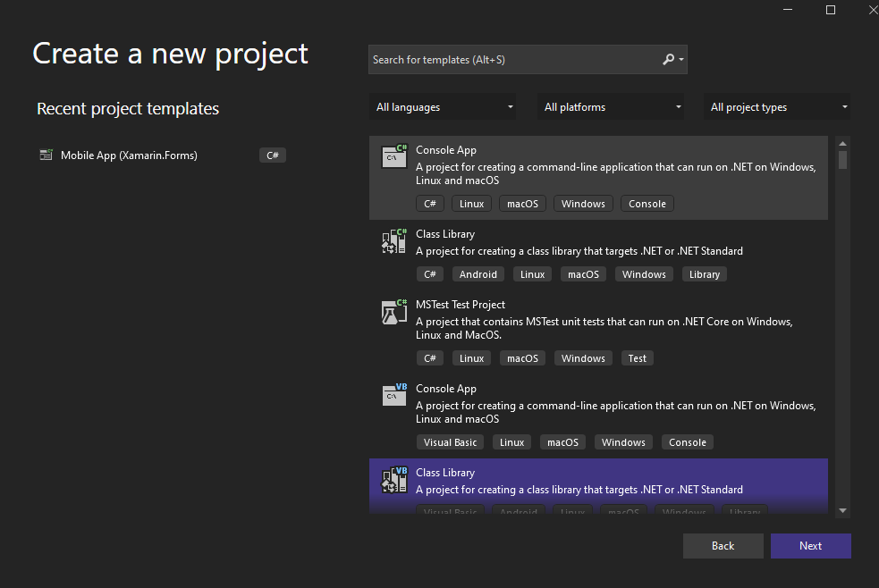Image resolution: width=879 pixels, height=588 pixels.
Task: Click the C# Class Library template icon
Action: [393, 240]
